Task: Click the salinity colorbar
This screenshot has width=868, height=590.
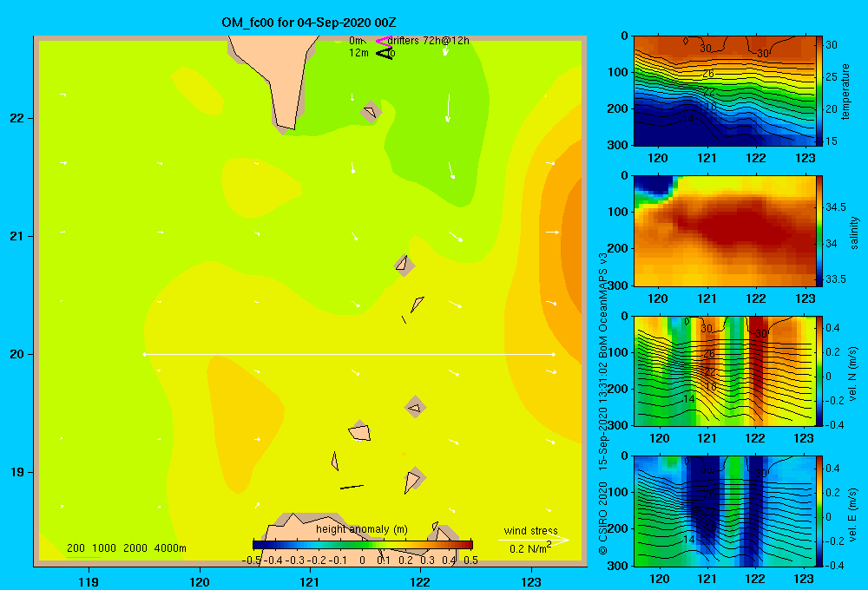Action: click(x=819, y=231)
